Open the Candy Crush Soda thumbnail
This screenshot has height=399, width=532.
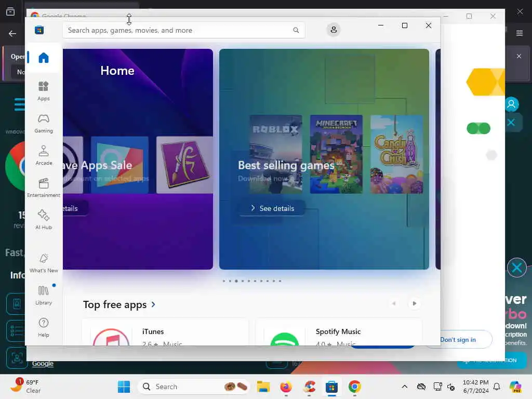[x=396, y=154]
